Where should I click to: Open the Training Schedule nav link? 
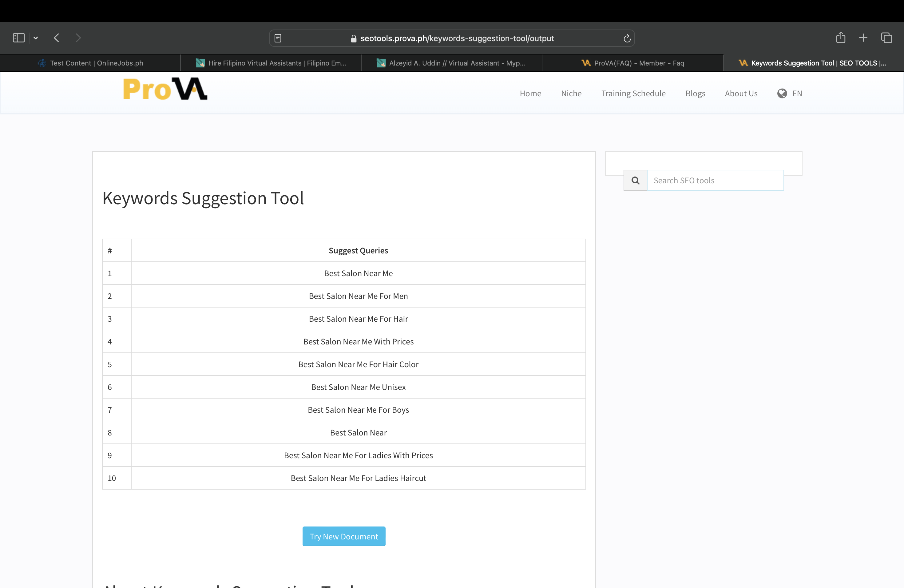(633, 93)
